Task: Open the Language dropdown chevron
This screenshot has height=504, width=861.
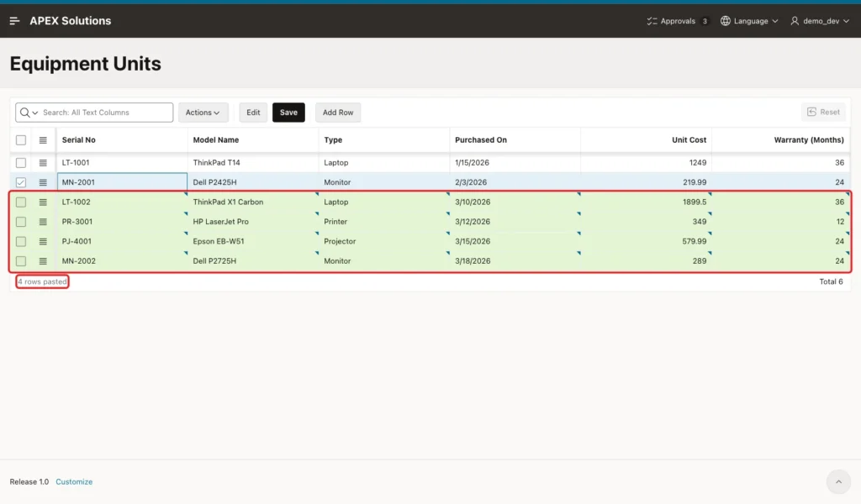Action: point(775,21)
